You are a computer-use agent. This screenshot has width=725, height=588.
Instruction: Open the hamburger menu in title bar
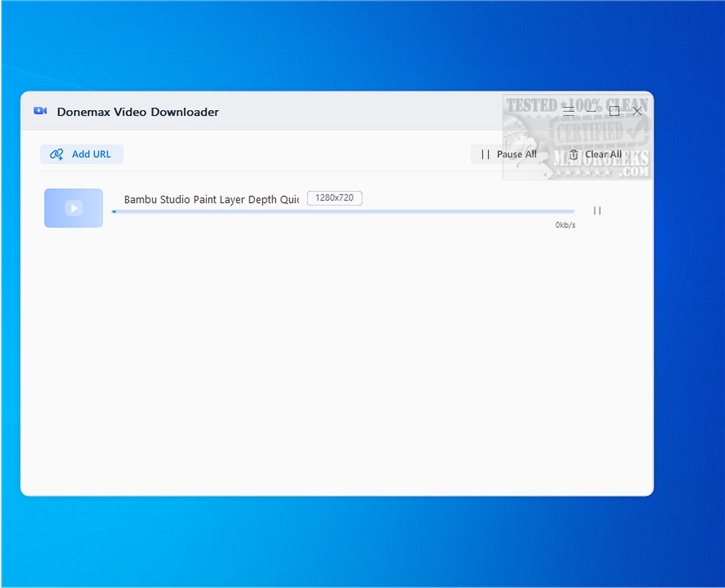568,111
